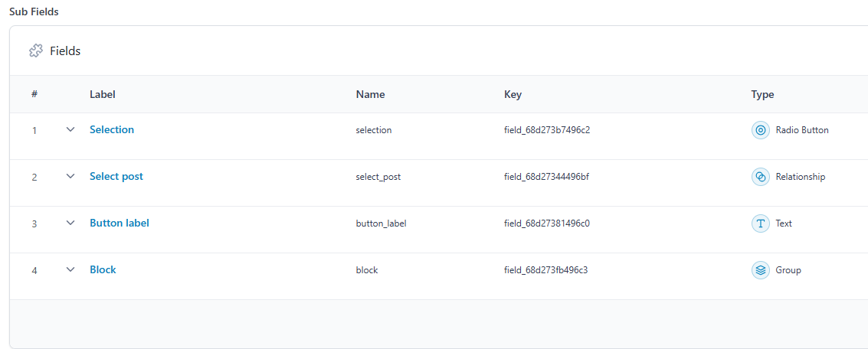
Task: Edit the Button label field
Action: [120, 223]
